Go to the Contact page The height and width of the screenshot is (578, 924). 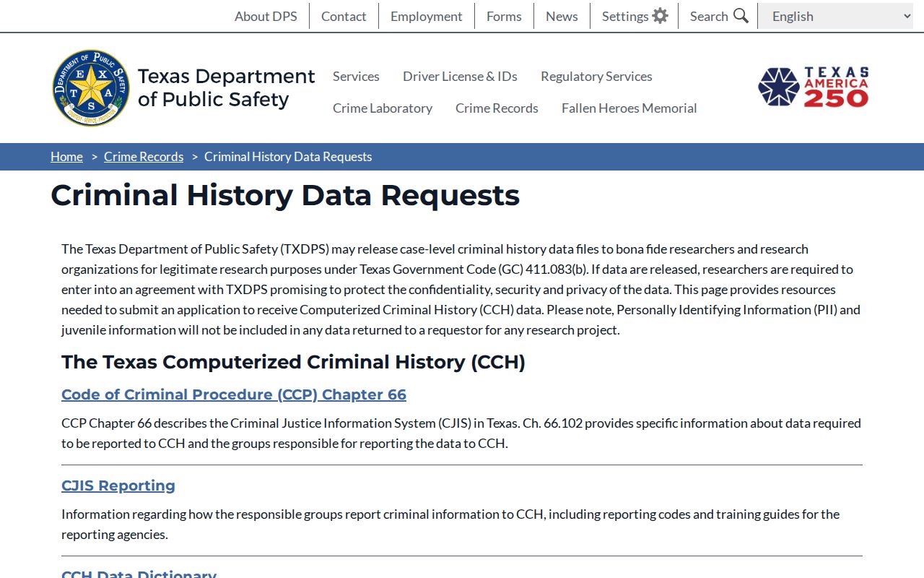click(x=344, y=16)
